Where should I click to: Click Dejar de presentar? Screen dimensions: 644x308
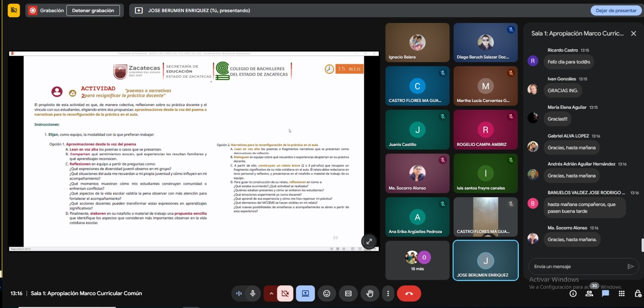[616, 10]
